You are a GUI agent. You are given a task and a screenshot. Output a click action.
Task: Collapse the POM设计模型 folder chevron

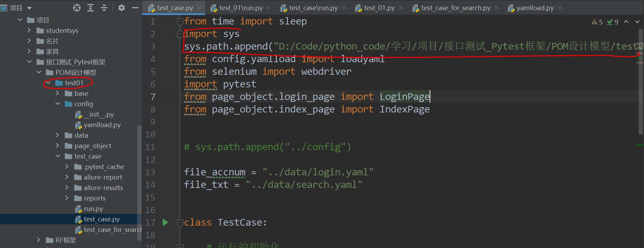pos(39,73)
